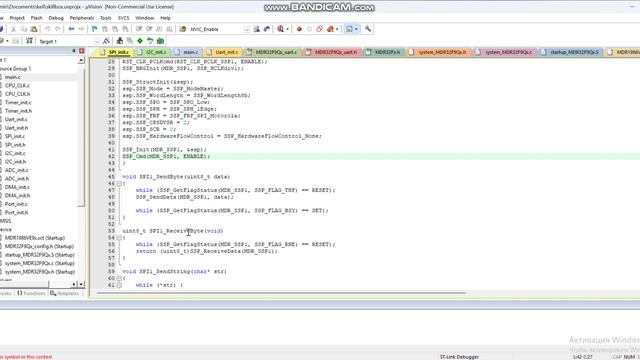Uncomment the selection

tap(169, 29)
